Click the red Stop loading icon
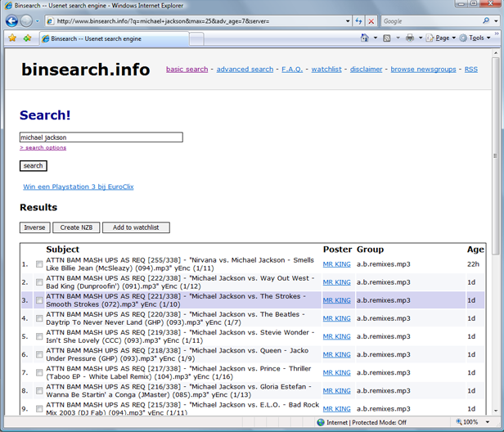This screenshot has width=504, height=432. tap(371, 21)
